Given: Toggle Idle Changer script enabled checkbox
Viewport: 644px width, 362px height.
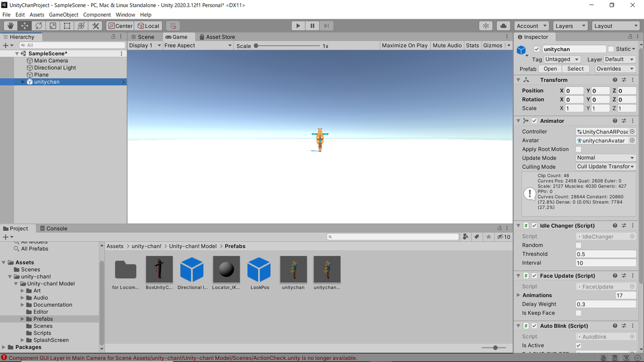Looking at the screenshot, I should click(x=534, y=226).
